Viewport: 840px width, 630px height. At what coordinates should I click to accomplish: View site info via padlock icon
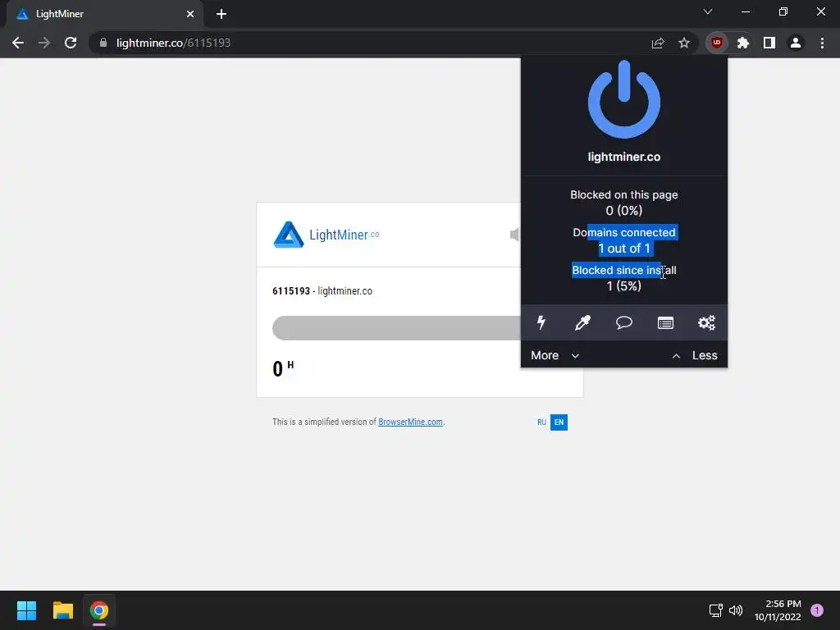[103, 43]
